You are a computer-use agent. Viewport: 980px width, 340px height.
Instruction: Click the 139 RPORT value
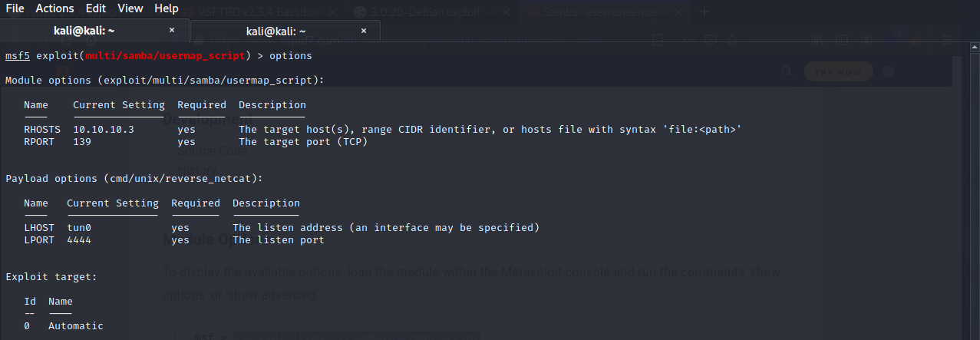click(x=82, y=142)
